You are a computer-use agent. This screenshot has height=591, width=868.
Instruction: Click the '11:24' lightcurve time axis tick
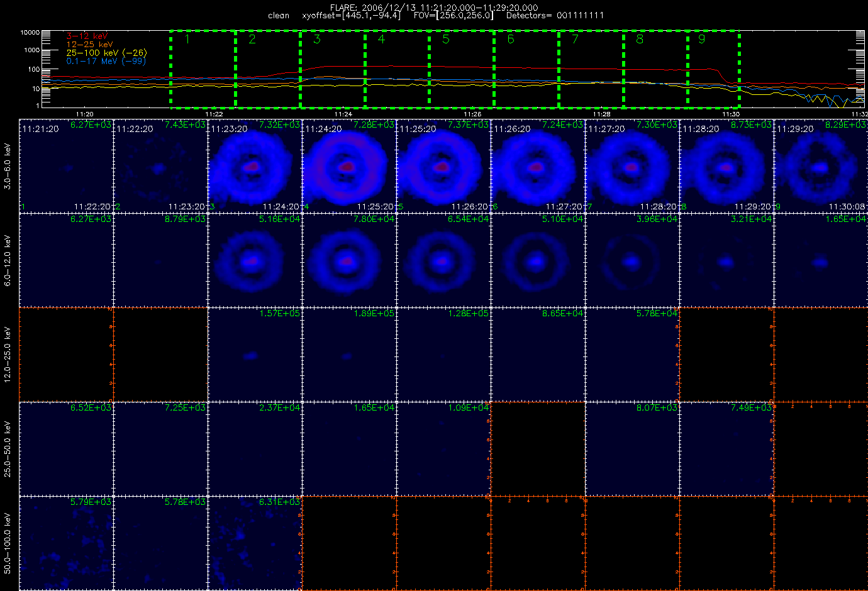tap(343, 114)
